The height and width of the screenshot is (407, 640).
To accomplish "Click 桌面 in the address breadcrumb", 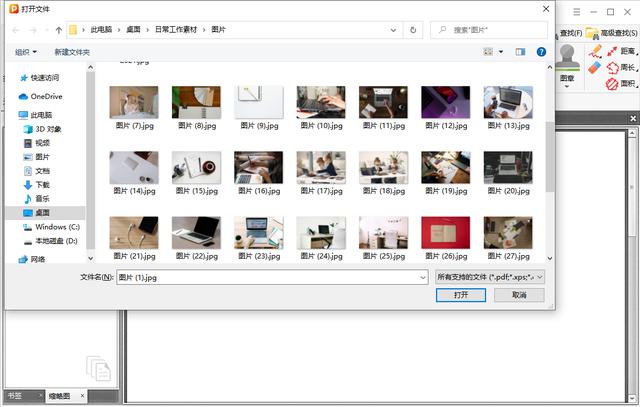I will [x=133, y=30].
